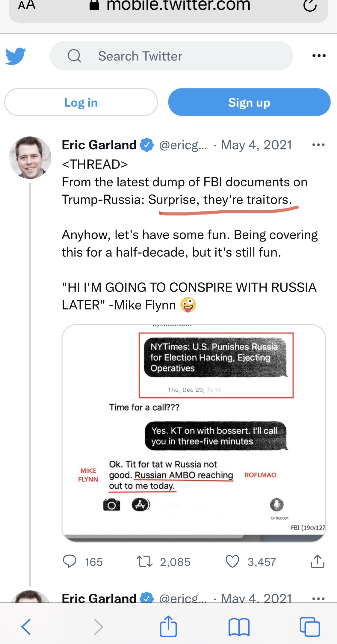Tap the Safari back arrow
Image resolution: width=337 pixels, height=644 pixels.
[26, 627]
